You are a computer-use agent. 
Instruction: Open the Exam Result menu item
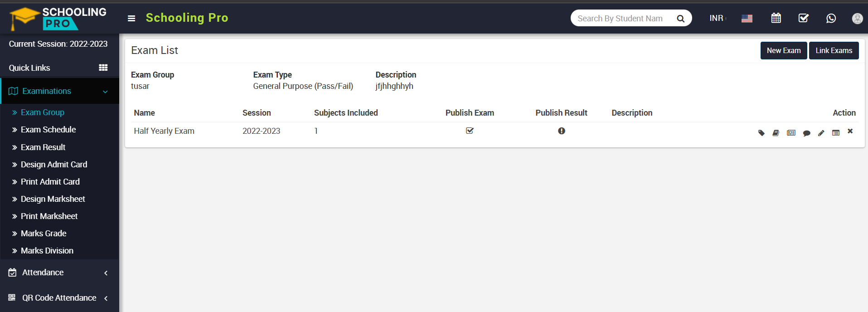click(43, 147)
